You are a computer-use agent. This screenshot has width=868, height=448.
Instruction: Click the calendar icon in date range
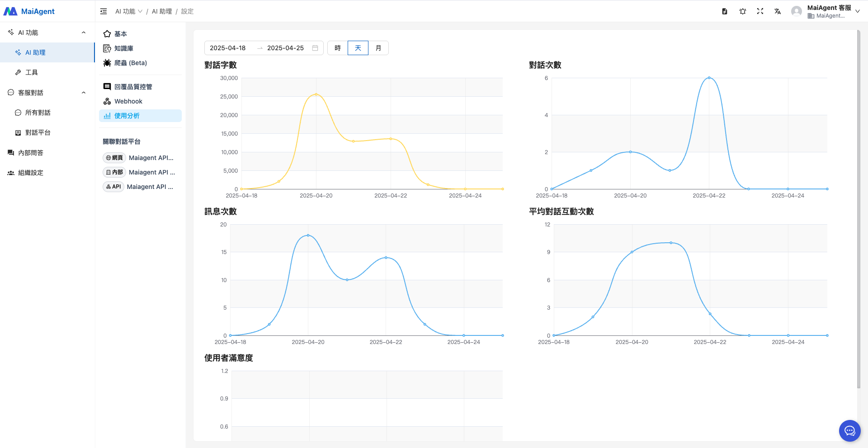point(315,48)
